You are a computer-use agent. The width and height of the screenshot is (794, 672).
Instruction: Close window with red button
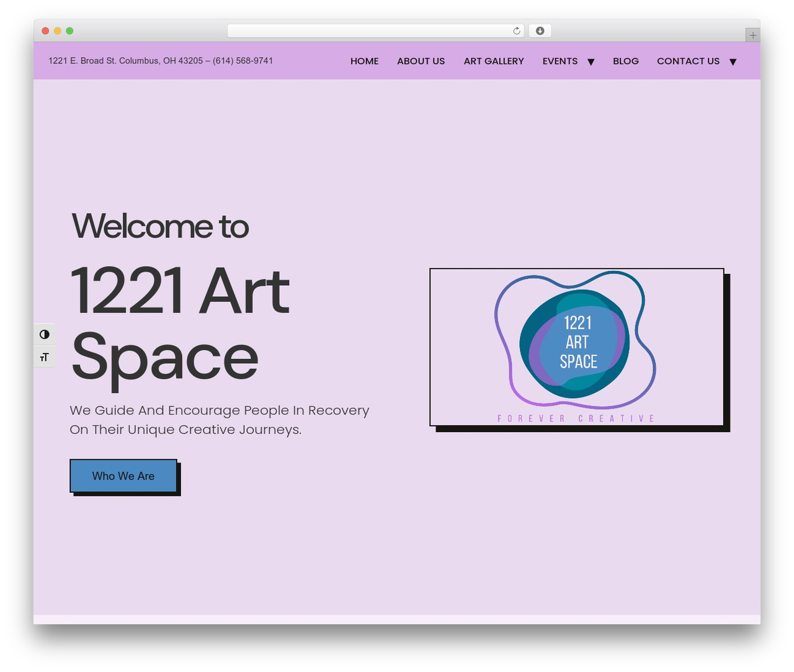point(45,31)
